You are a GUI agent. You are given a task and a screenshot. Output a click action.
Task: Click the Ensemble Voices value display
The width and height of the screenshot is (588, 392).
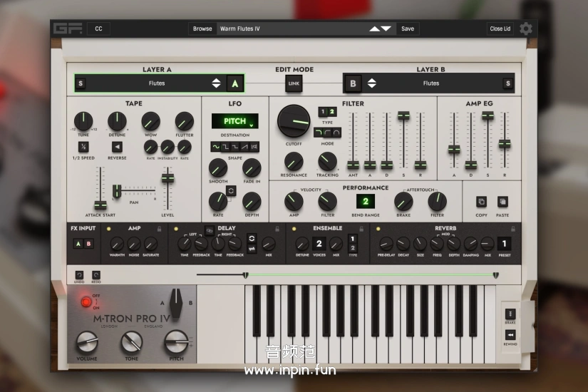coord(319,244)
